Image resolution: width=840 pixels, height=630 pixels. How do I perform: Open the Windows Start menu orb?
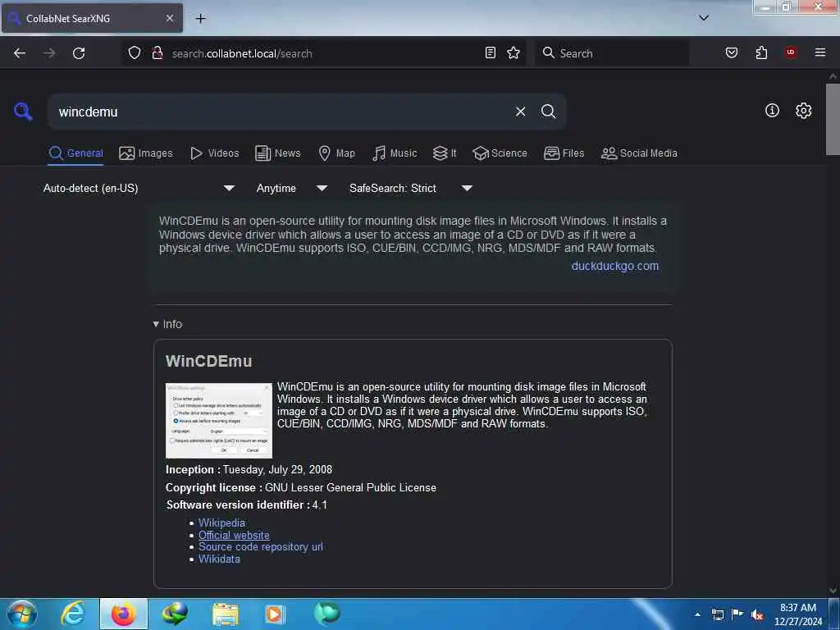tap(22, 614)
